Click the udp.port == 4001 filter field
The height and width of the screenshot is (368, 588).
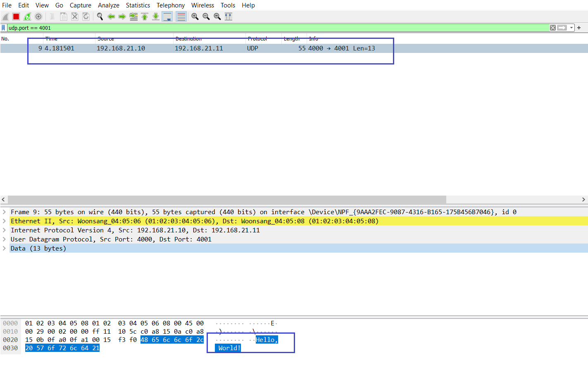(x=248, y=28)
